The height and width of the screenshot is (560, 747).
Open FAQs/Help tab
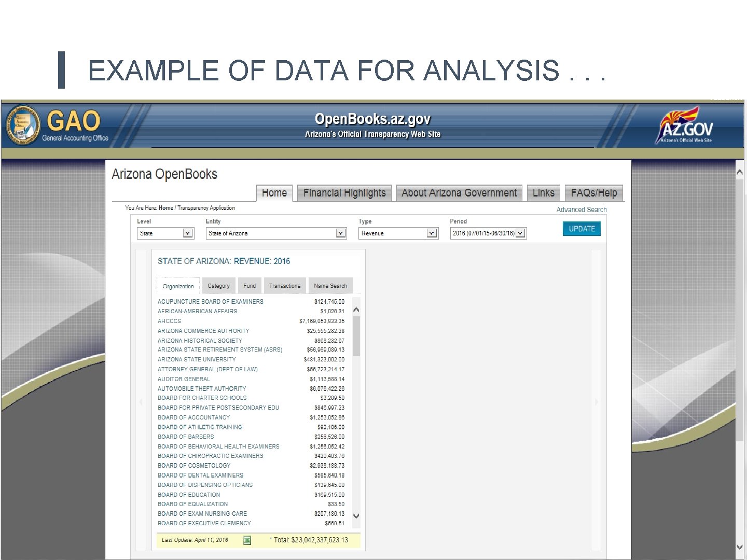(x=594, y=193)
